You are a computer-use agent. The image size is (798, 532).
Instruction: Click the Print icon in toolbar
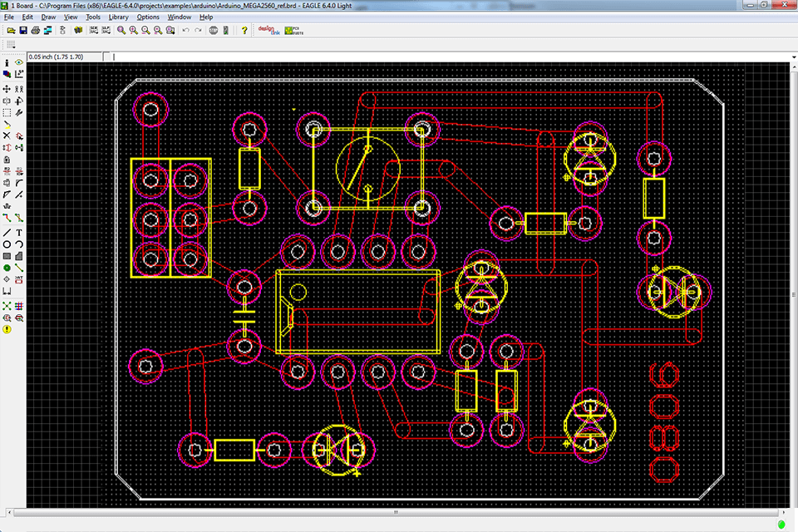coord(36,30)
